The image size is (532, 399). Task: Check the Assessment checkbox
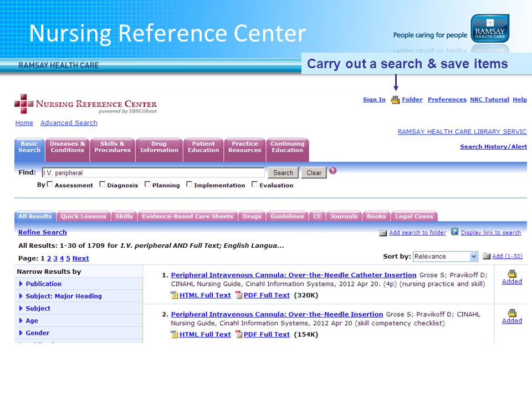click(x=50, y=184)
